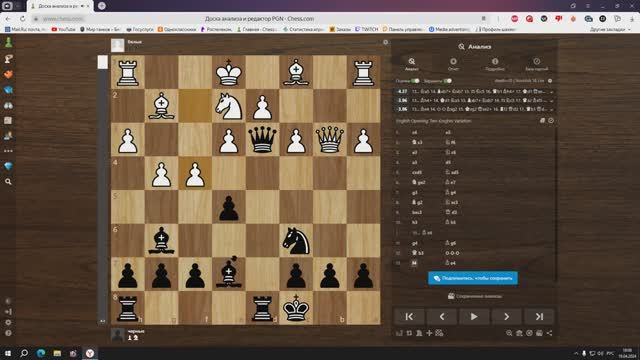Step back one move
The width and height of the screenshot is (640, 360).
pyautogui.click(x=442, y=317)
